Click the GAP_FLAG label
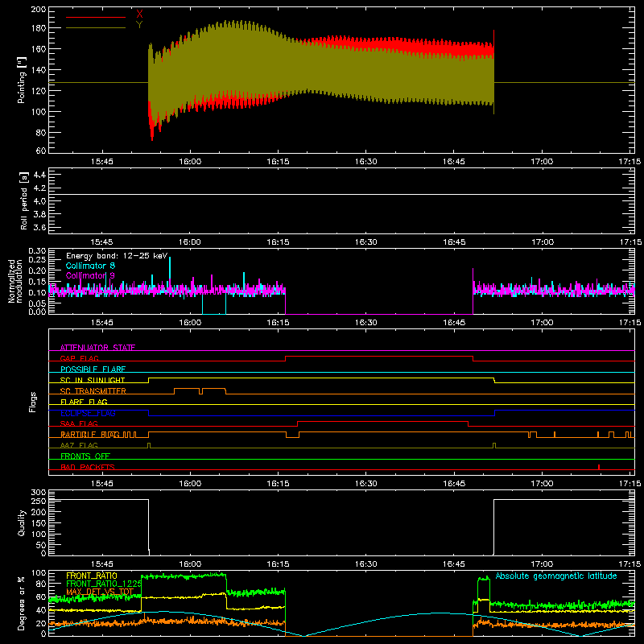The image size is (644, 644). [79, 358]
